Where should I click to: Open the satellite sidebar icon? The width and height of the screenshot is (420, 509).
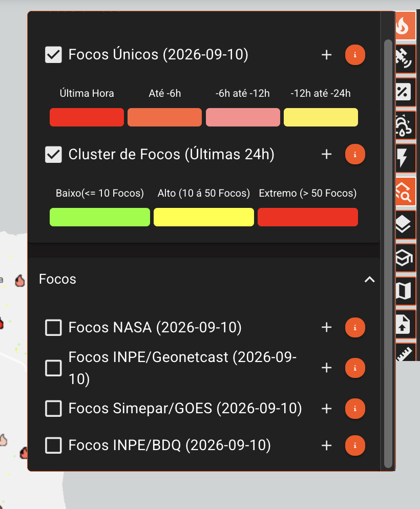point(405,59)
